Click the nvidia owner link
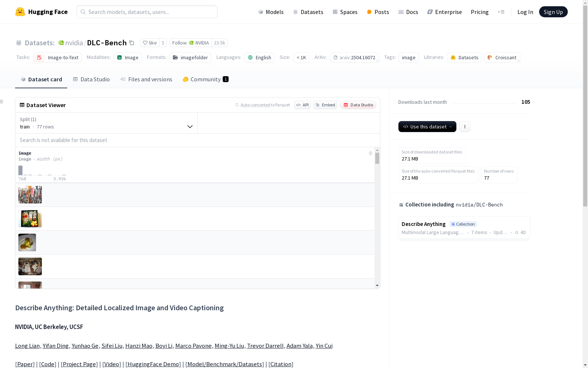 tap(74, 43)
